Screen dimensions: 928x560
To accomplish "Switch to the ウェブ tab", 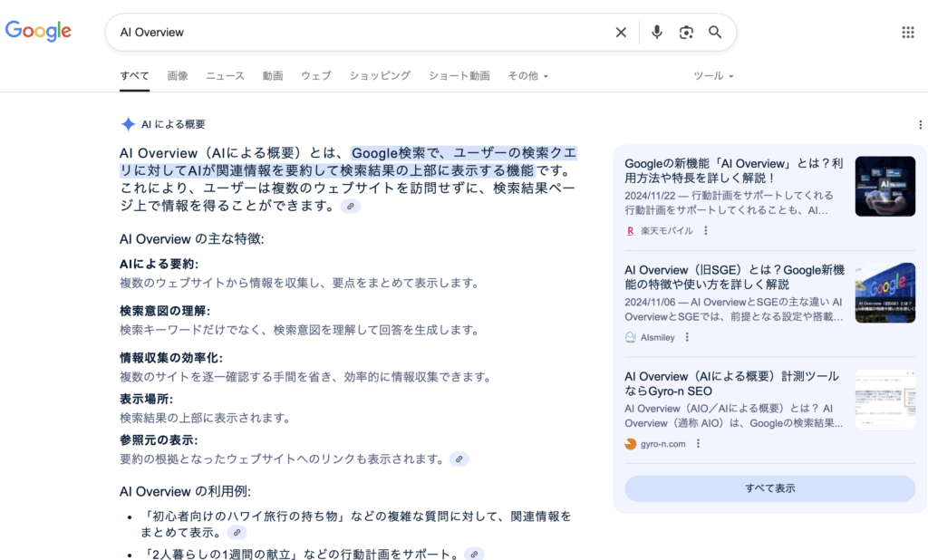I will tap(316, 76).
